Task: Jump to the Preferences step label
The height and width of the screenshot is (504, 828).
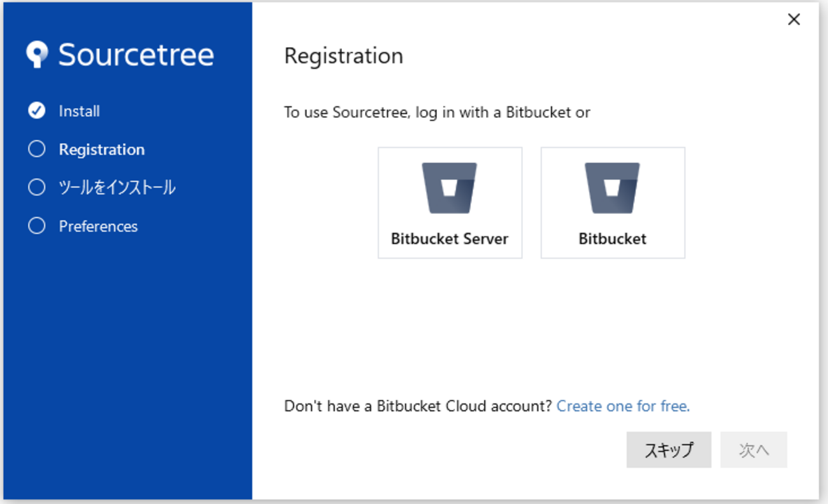Action: [x=98, y=227]
